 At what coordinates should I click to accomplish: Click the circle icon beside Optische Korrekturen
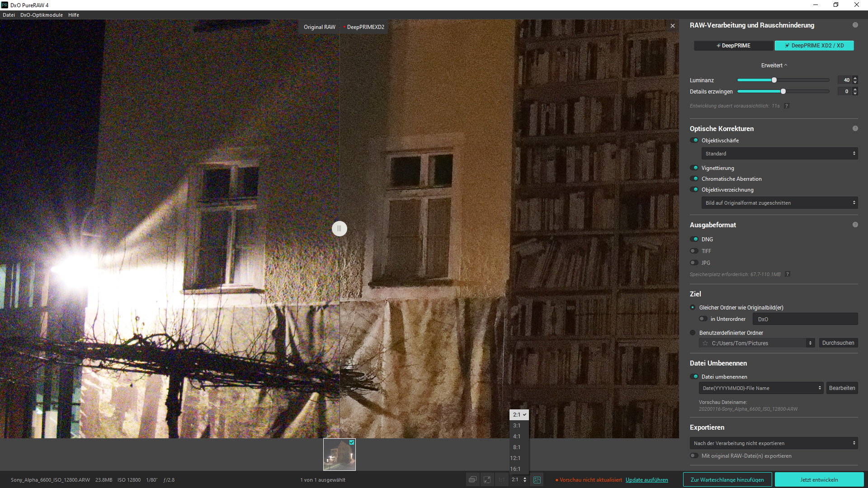pyautogui.click(x=855, y=128)
